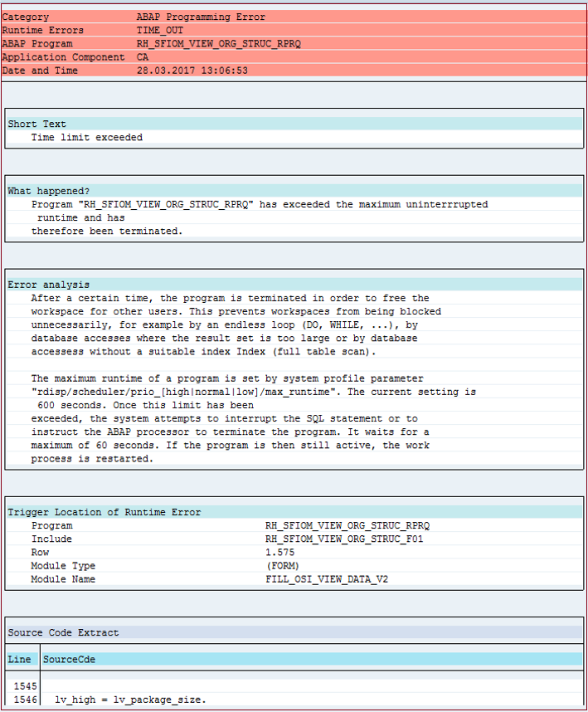Click the 'Include' label in trigger location
The image size is (588, 712).
point(51,539)
